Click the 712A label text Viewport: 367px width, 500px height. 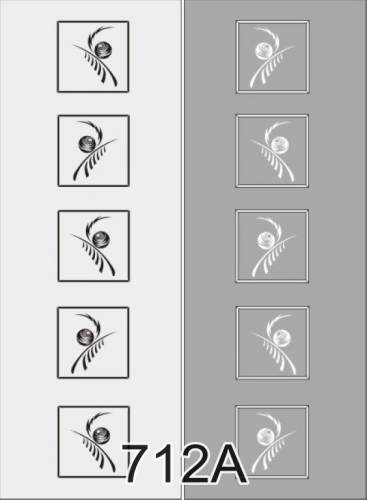tap(185, 464)
